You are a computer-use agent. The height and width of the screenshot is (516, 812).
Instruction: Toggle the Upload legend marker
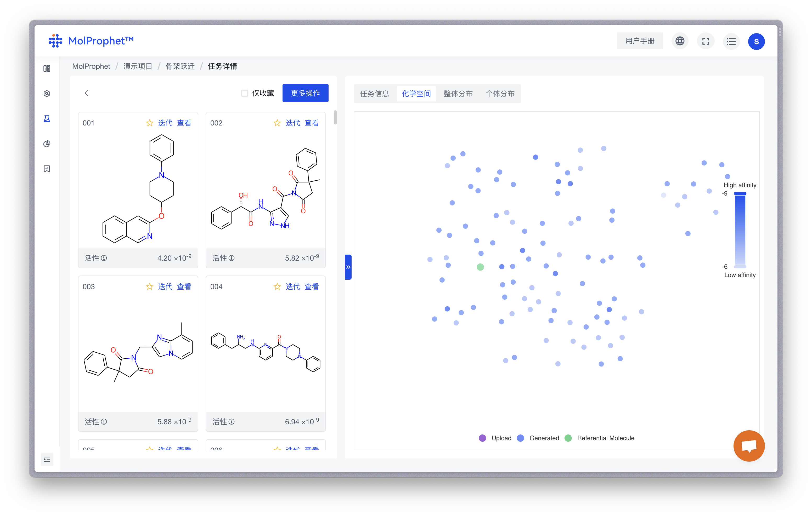coord(483,438)
